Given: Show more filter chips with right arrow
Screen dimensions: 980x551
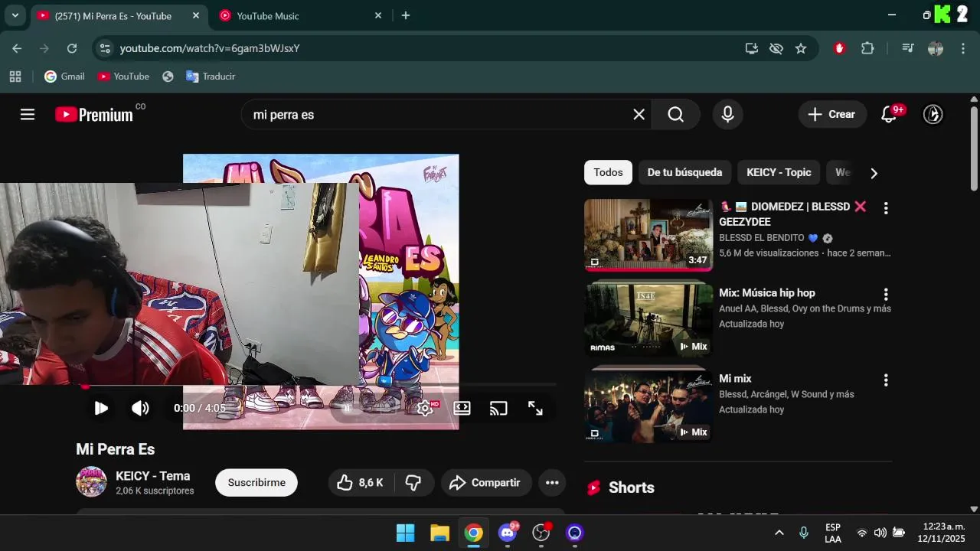Looking at the screenshot, I should click(x=874, y=173).
